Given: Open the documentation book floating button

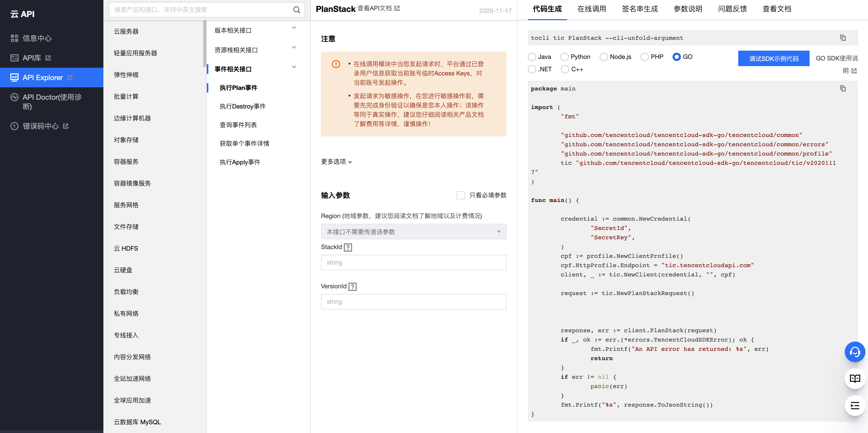Looking at the screenshot, I should tap(855, 379).
